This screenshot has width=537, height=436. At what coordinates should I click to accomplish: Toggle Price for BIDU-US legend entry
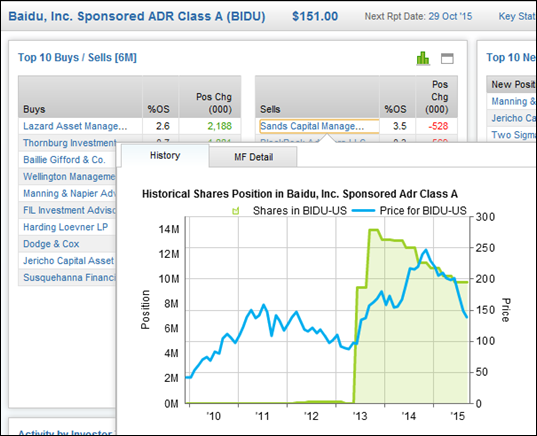(x=410, y=211)
